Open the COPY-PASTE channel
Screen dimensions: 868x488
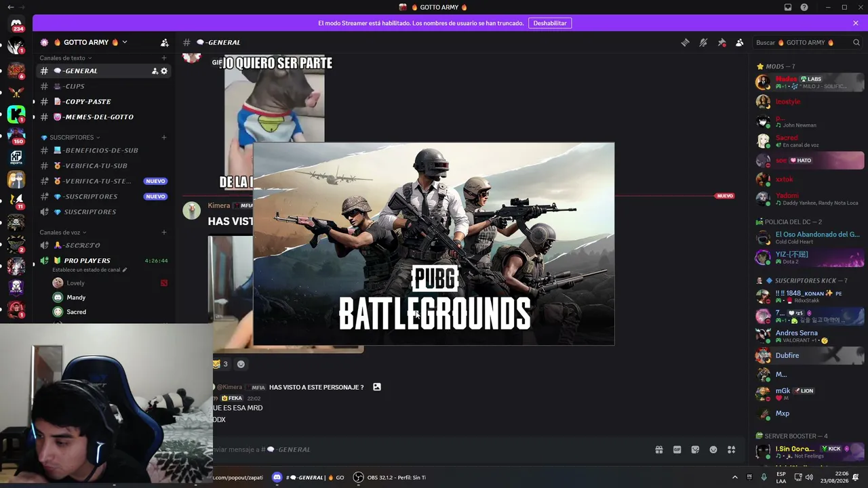[x=104, y=102]
